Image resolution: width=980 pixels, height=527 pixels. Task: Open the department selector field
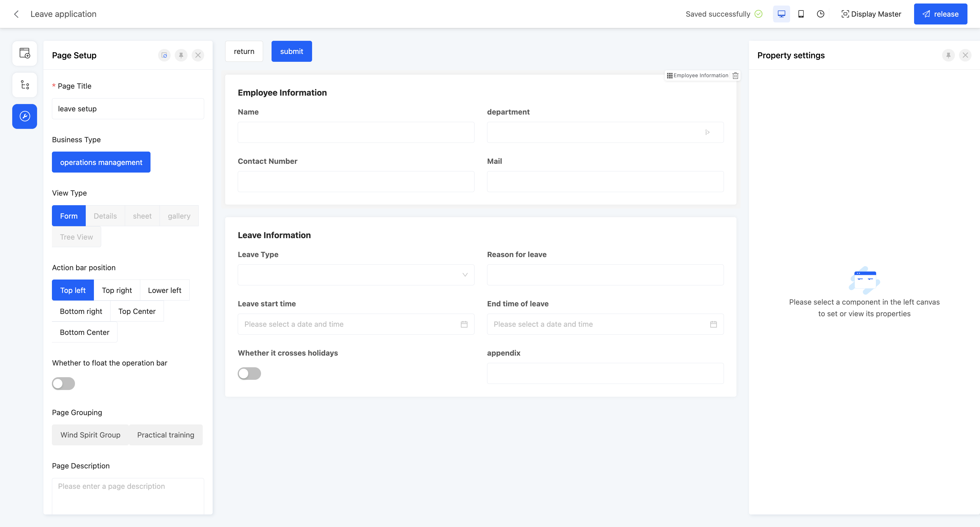(605, 132)
